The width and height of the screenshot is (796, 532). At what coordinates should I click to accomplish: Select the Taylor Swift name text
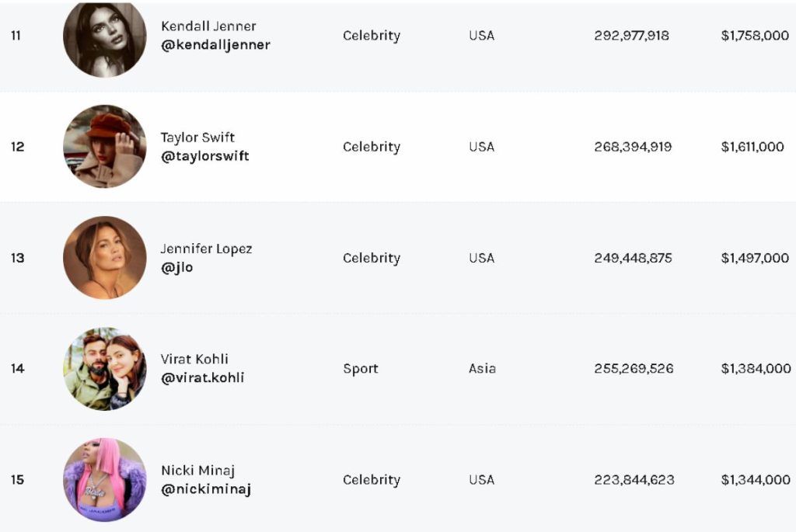coord(197,137)
